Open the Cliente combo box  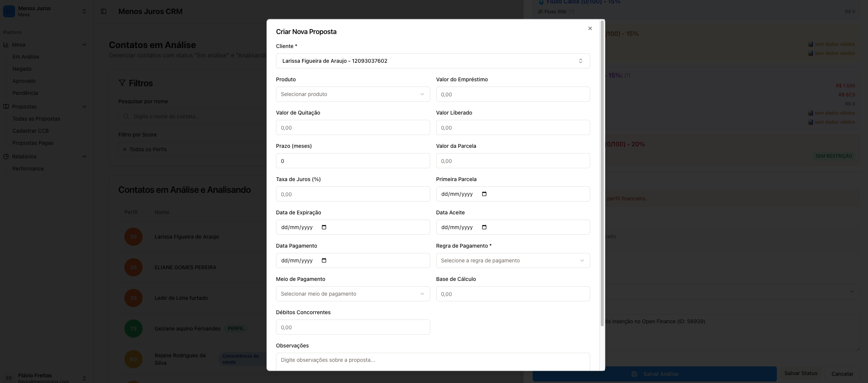432,61
